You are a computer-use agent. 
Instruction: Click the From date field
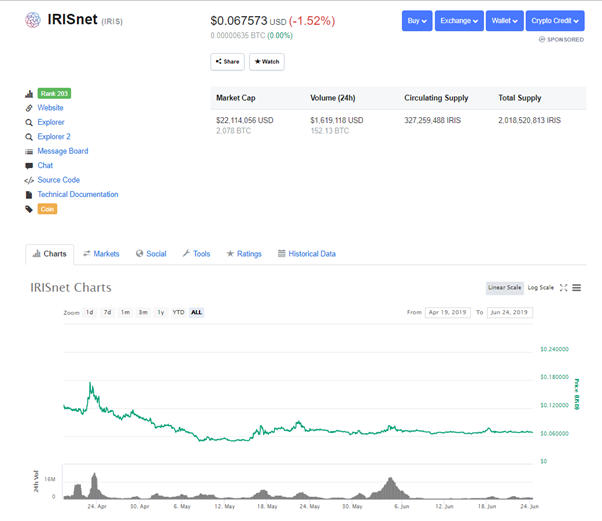pyautogui.click(x=448, y=313)
